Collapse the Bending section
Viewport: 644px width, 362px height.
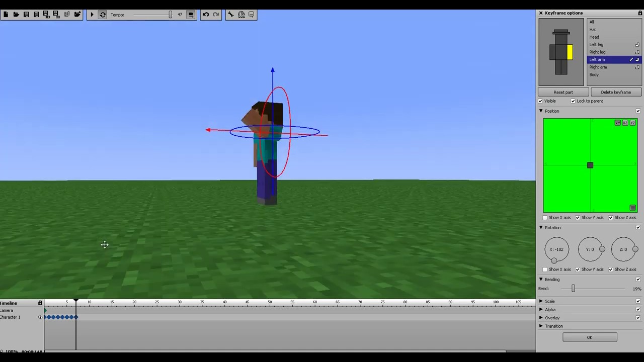(x=541, y=280)
